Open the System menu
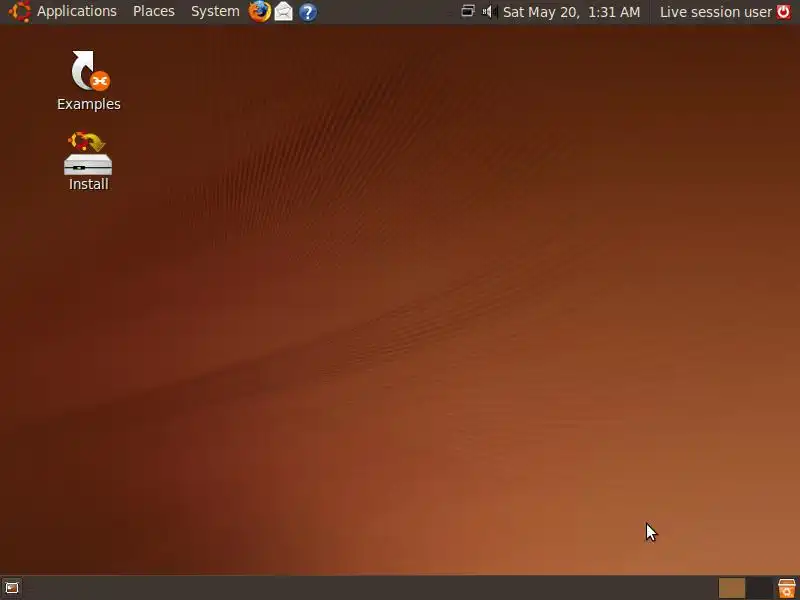 click(x=215, y=11)
